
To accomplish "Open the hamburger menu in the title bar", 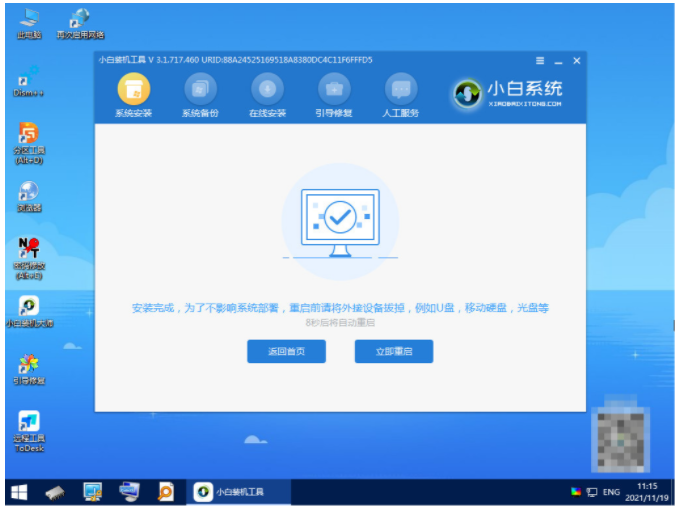I will click(x=540, y=61).
